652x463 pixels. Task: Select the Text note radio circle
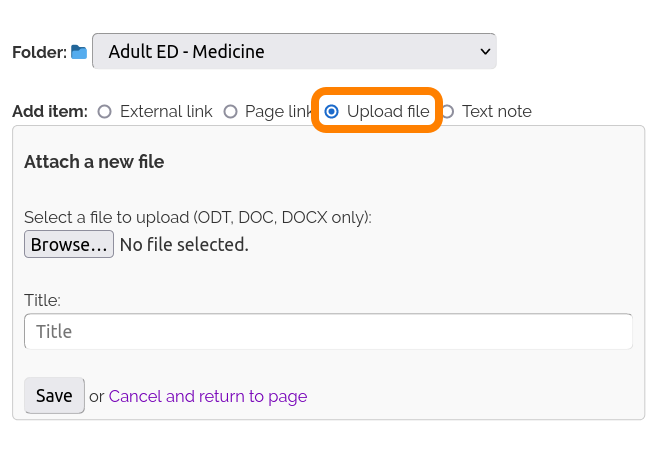447,112
